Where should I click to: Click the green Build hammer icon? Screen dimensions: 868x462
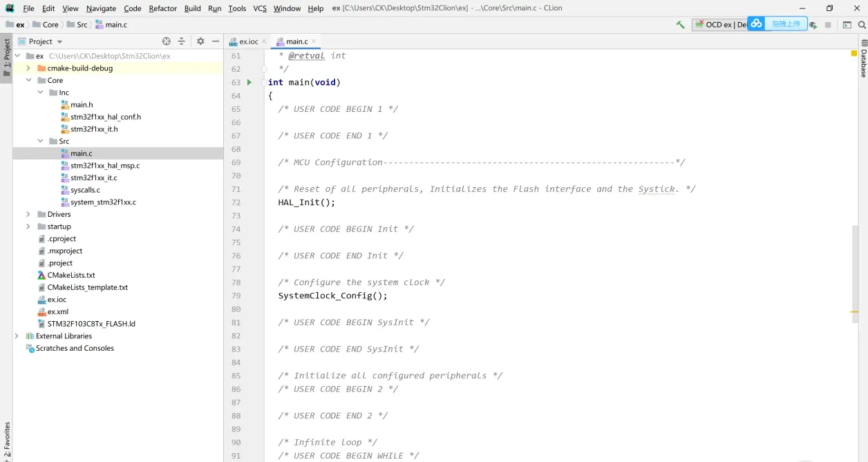[681, 25]
